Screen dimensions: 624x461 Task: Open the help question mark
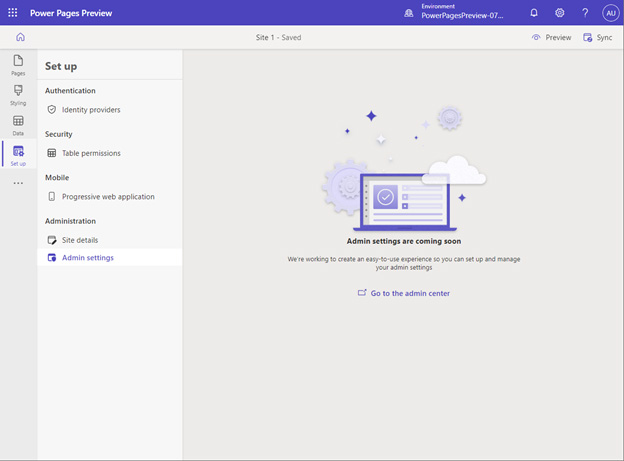click(585, 13)
